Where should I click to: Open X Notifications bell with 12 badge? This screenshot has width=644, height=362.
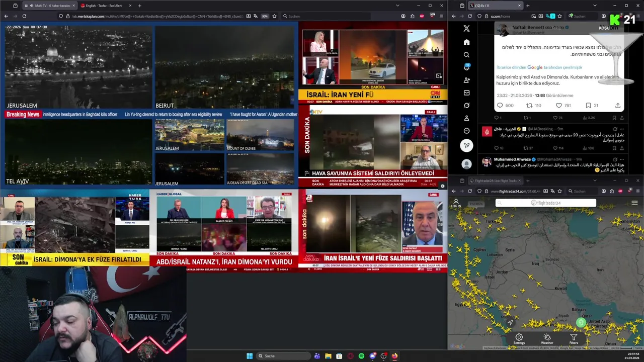466,67
